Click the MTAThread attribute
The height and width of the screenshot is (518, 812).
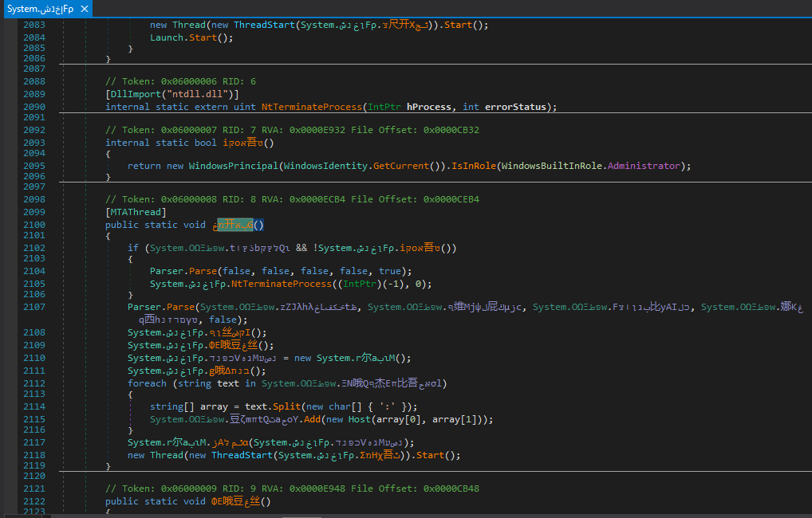pyautogui.click(x=136, y=212)
